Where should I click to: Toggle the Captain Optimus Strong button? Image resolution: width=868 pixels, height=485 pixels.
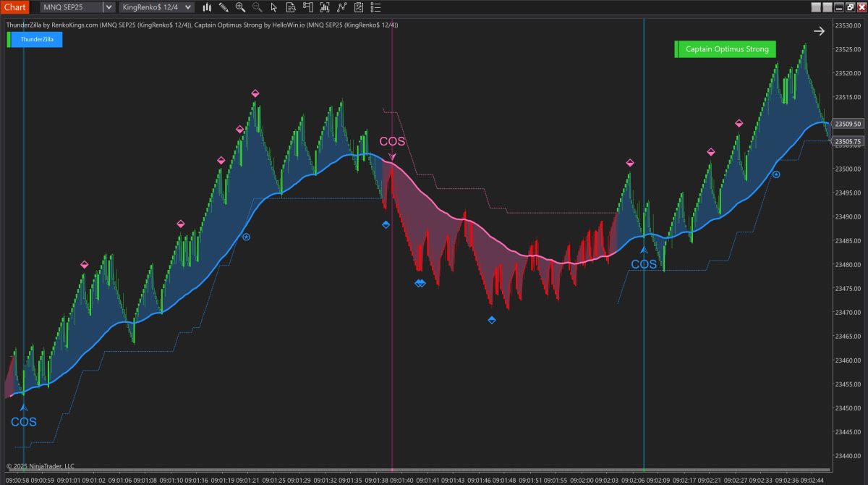[726, 49]
